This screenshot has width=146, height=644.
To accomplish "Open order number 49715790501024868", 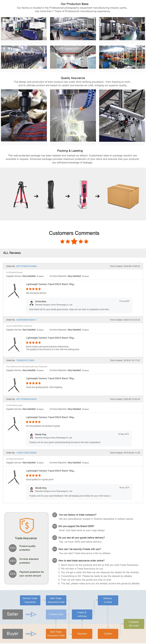I will click(x=26, y=266).
